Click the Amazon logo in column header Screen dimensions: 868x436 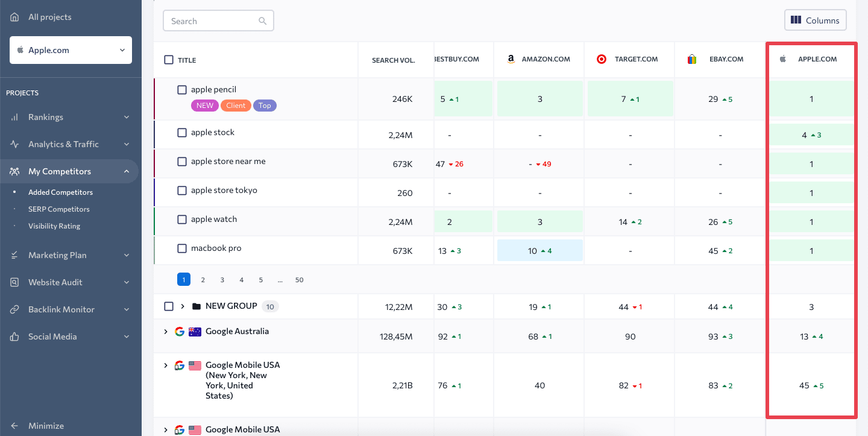coord(511,59)
